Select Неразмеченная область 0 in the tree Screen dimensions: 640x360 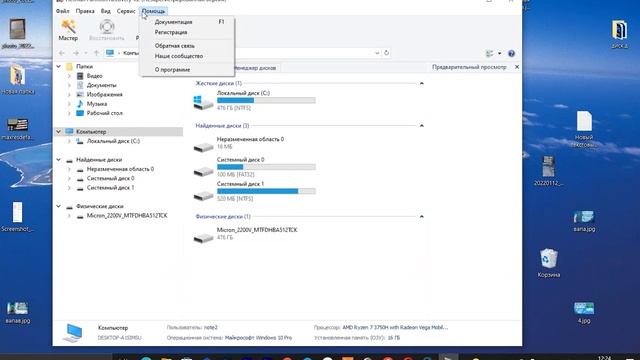[120, 169]
